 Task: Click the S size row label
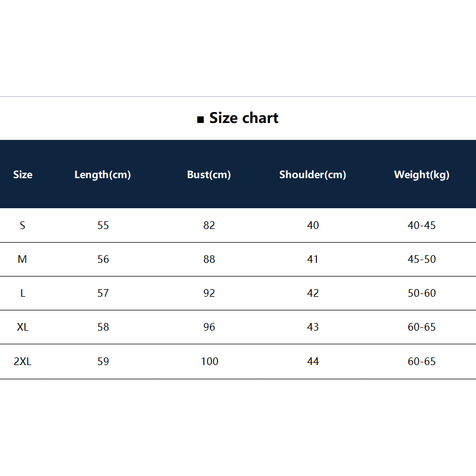click(22, 225)
